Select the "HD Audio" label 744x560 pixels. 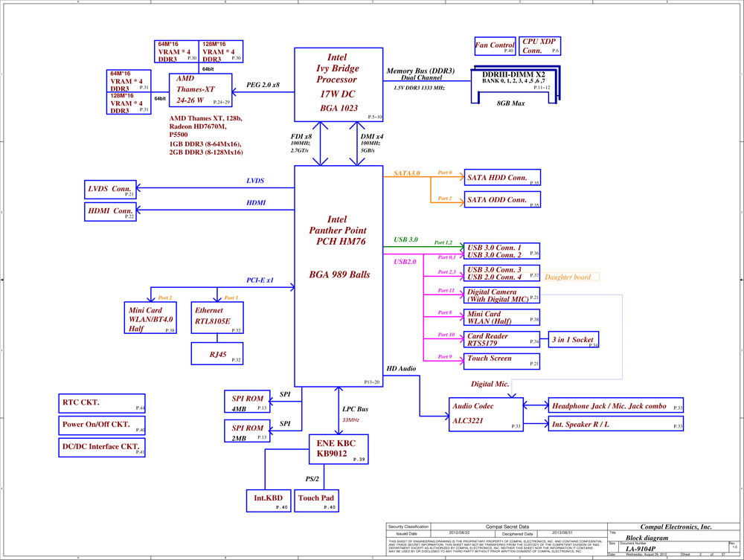point(401,368)
